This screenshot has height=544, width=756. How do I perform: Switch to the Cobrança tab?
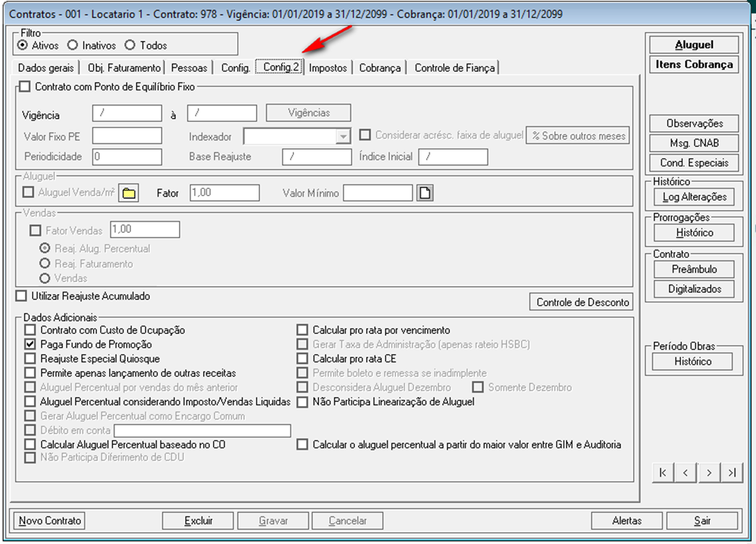pyautogui.click(x=380, y=68)
